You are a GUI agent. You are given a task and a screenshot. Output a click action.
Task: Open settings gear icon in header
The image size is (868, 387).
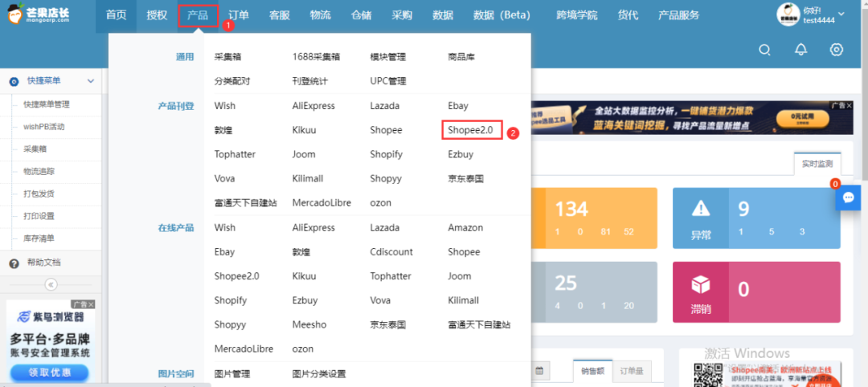837,50
